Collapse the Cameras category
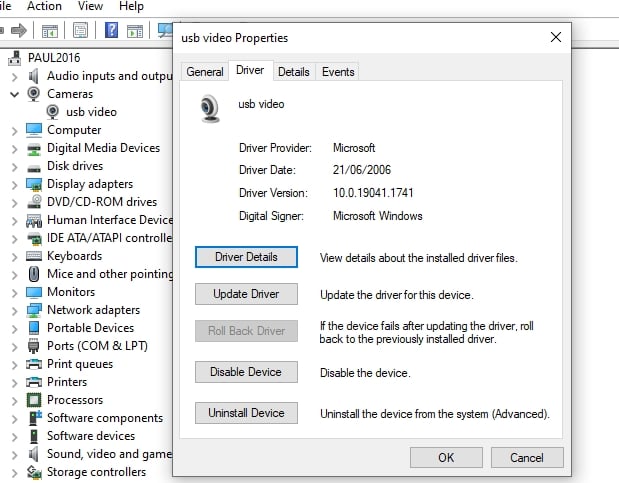Screen dimensions: 619x483 (15, 94)
